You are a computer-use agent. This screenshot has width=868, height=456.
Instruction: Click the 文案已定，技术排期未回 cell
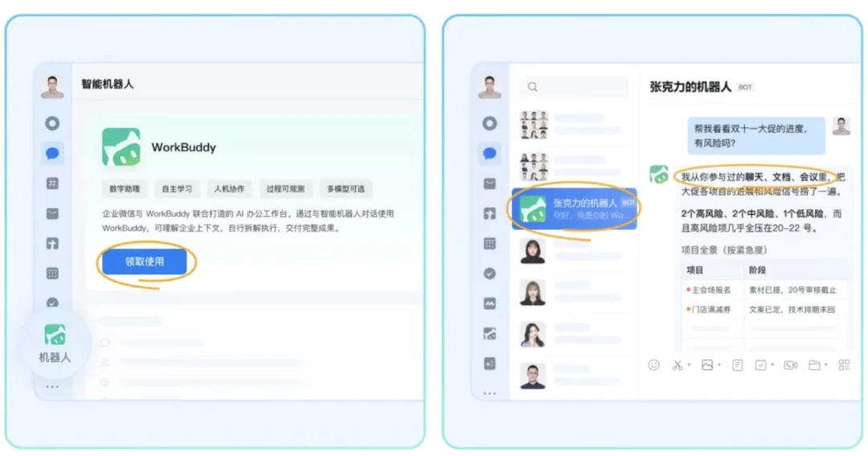pyautogui.click(x=792, y=310)
